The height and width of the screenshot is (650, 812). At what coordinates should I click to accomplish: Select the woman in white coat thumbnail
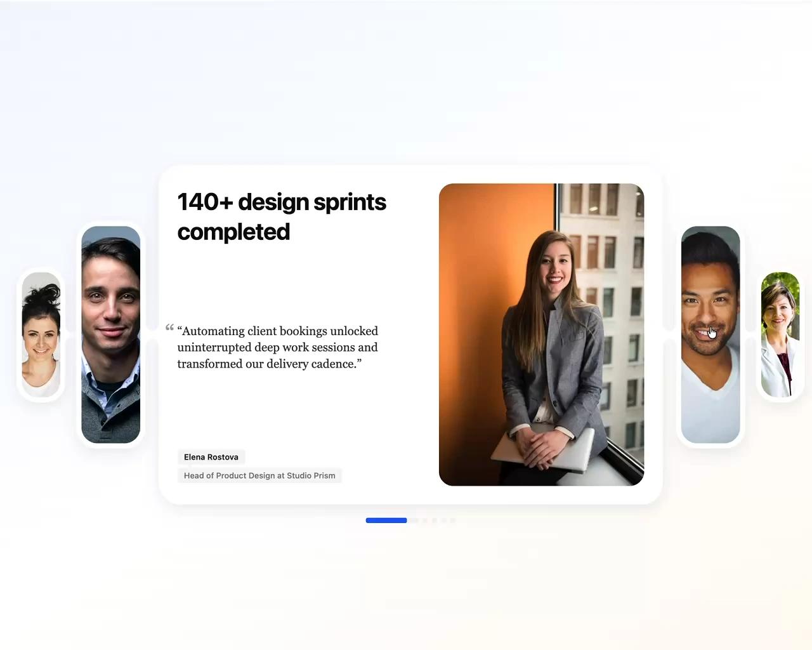(780, 335)
